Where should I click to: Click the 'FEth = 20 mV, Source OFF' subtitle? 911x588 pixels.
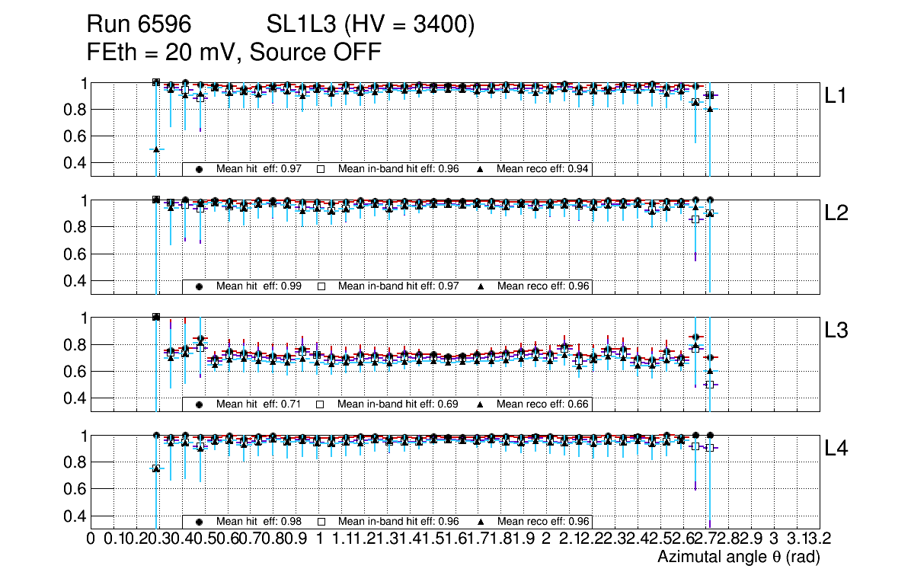pos(234,52)
